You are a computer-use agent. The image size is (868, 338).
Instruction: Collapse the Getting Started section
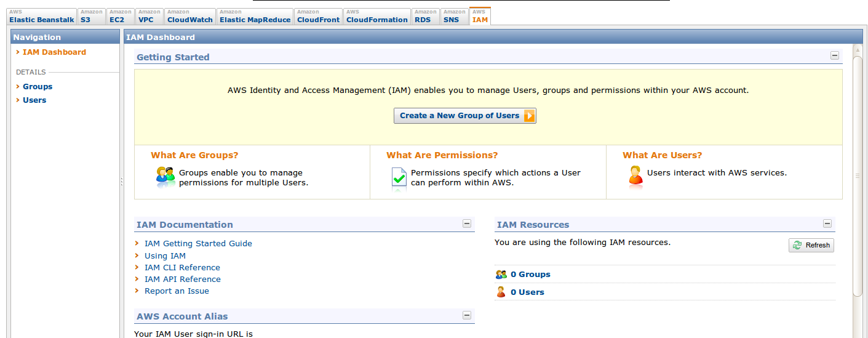tap(835, 55)
